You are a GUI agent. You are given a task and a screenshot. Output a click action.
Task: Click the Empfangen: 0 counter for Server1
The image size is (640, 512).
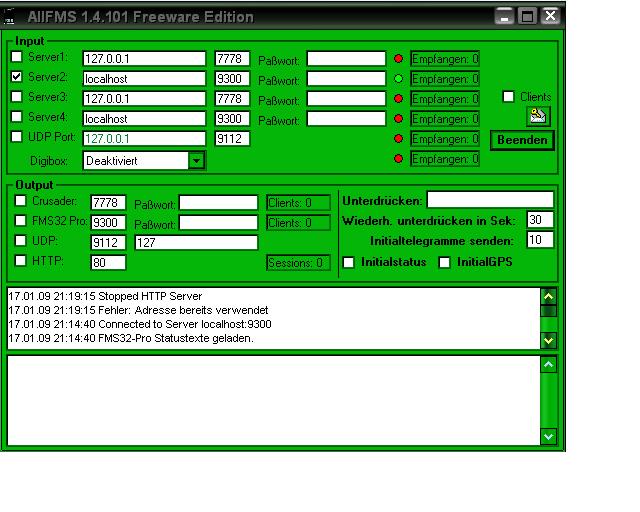click(444, 59)
